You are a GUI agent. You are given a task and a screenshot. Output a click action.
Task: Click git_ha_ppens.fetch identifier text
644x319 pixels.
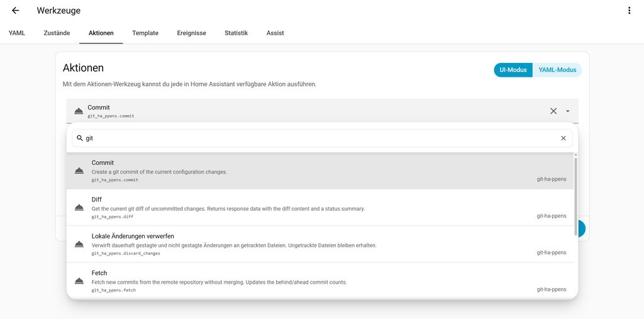(114, 290)
